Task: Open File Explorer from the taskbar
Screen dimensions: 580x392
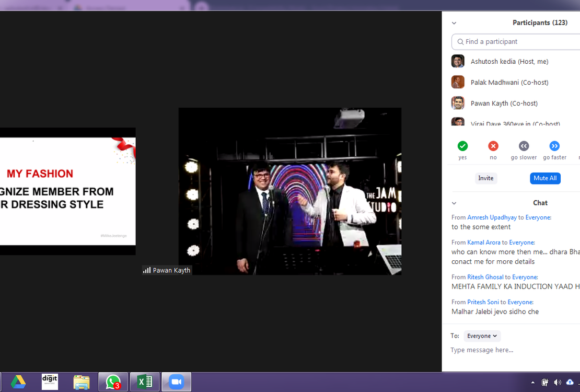Action: [82, 382]
